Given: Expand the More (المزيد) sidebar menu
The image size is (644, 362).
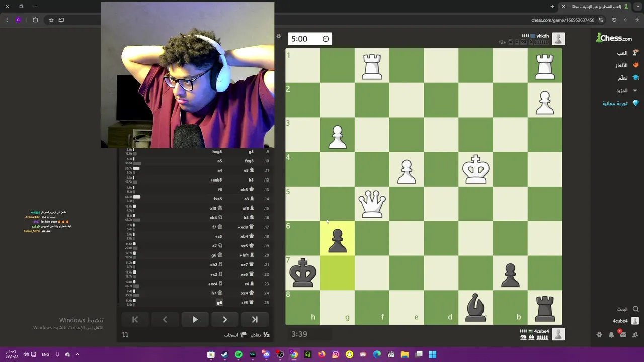Looking at the screenshot, I should [627, 90].
